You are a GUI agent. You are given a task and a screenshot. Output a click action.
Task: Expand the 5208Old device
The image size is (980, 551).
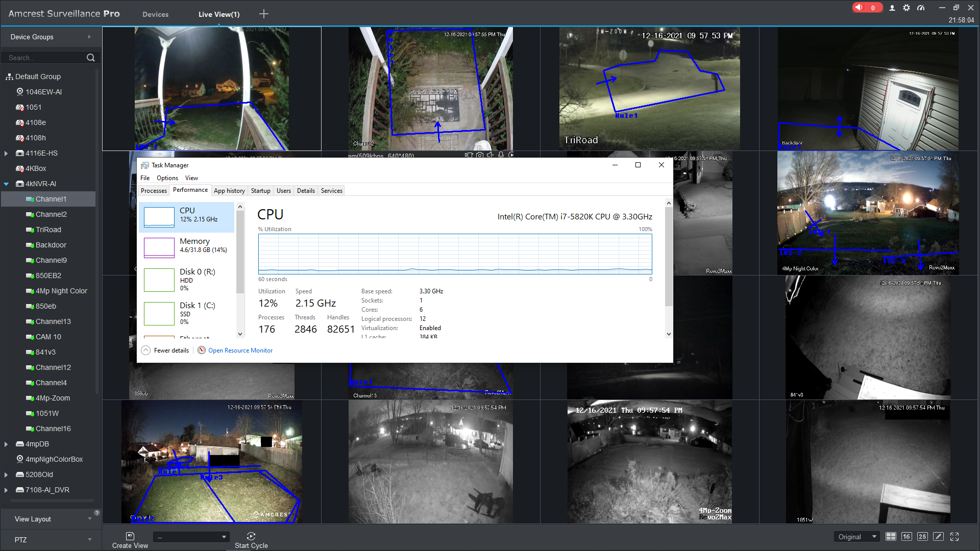point(6,474)
